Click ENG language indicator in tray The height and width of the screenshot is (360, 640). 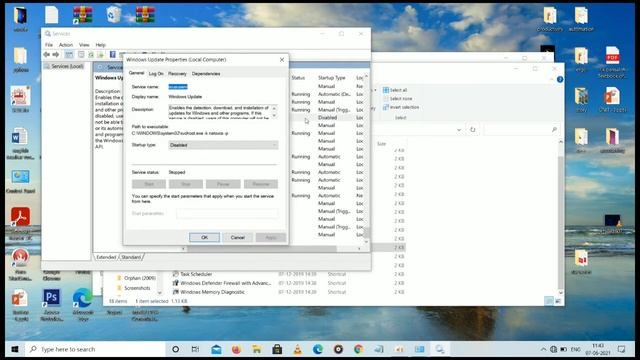pos(575,349)
